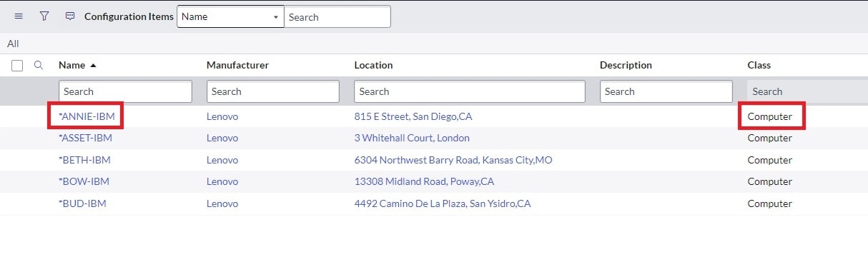
Task: Click the Class column search field
Action: (x=807, y=91)
